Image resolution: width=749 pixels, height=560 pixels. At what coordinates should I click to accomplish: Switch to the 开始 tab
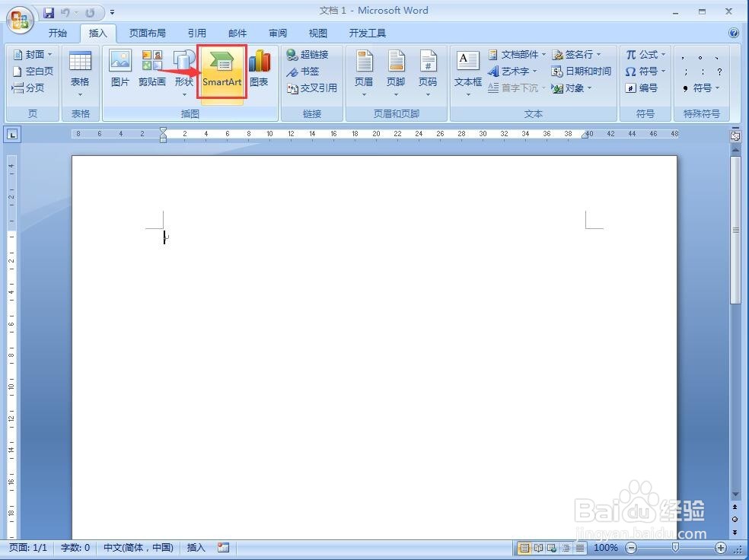coord(58,33)
